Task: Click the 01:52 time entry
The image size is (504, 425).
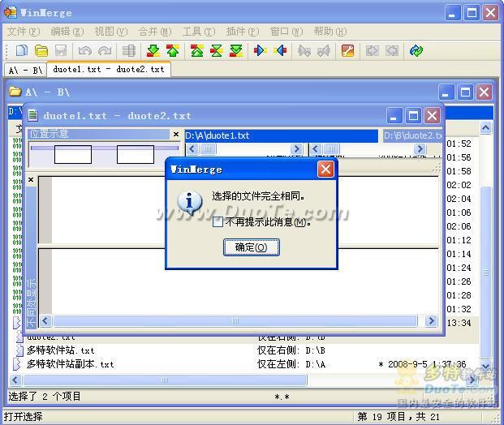Action: coord(459,144)
